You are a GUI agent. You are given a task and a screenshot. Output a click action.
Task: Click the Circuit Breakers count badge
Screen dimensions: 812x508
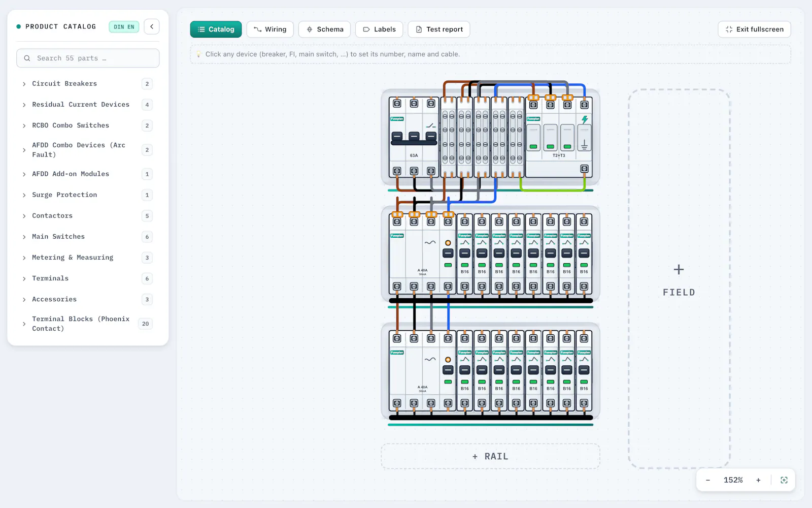(147, 84)
